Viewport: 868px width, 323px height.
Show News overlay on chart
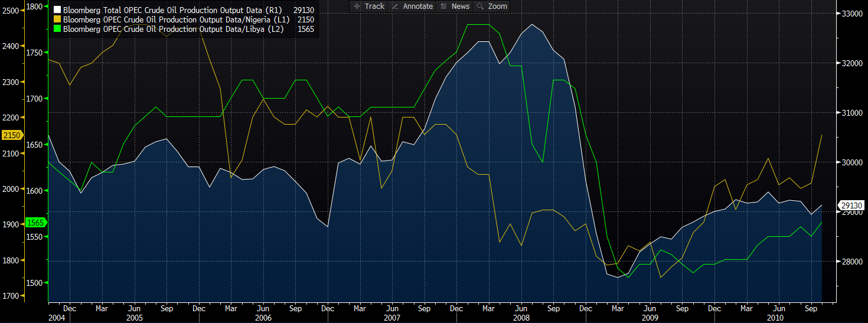[x=455, y=6]
